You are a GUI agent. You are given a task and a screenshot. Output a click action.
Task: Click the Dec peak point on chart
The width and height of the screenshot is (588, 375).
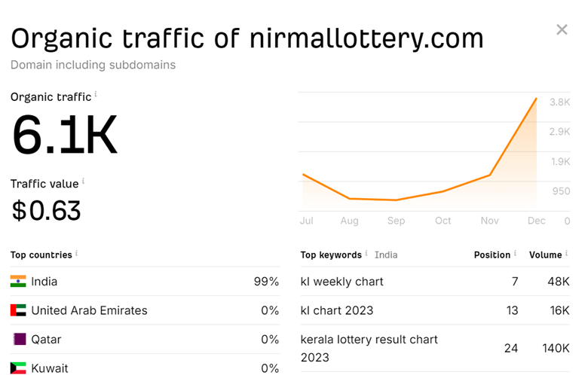pos(536,99)
